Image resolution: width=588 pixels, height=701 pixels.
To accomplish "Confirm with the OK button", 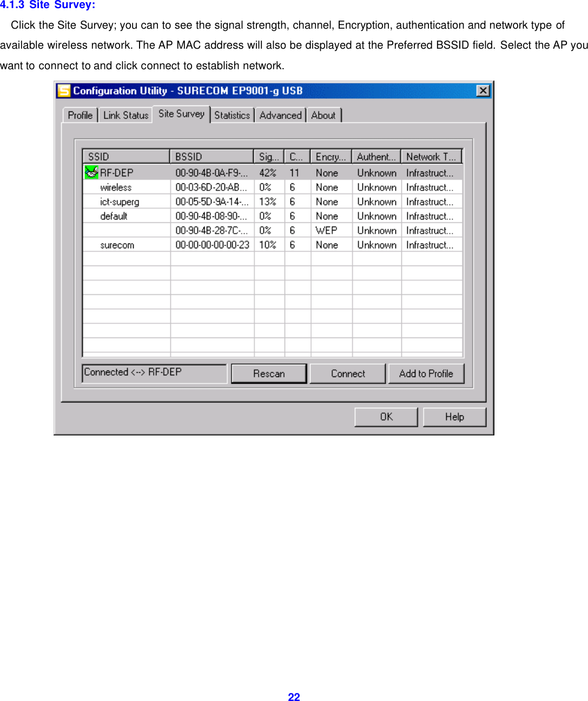I will [x=385, y=416].
